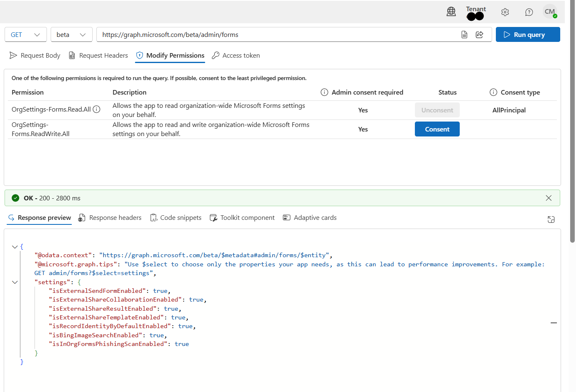
Task: Click the Permission column header
Action: pos(27,92)
